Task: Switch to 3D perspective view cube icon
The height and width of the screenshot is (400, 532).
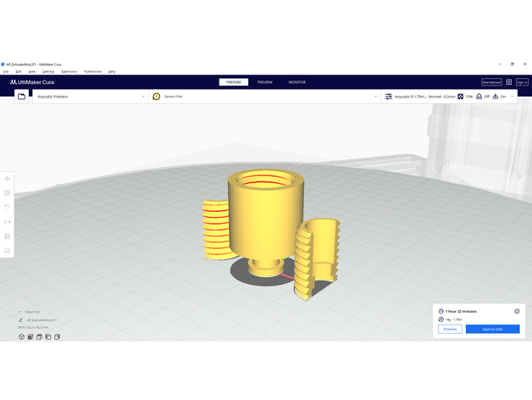Action: 21,337
